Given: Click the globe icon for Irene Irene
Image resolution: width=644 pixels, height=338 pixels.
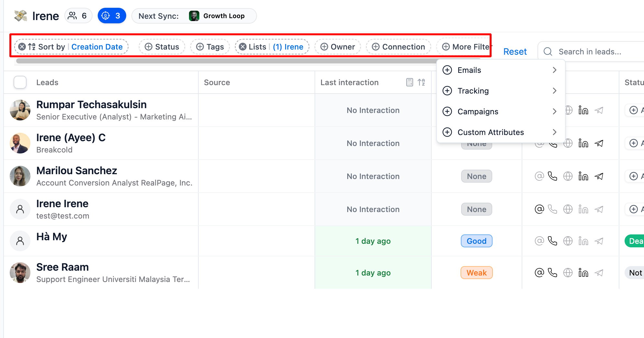Looking at the screenshot, I should tap(568, 209).
